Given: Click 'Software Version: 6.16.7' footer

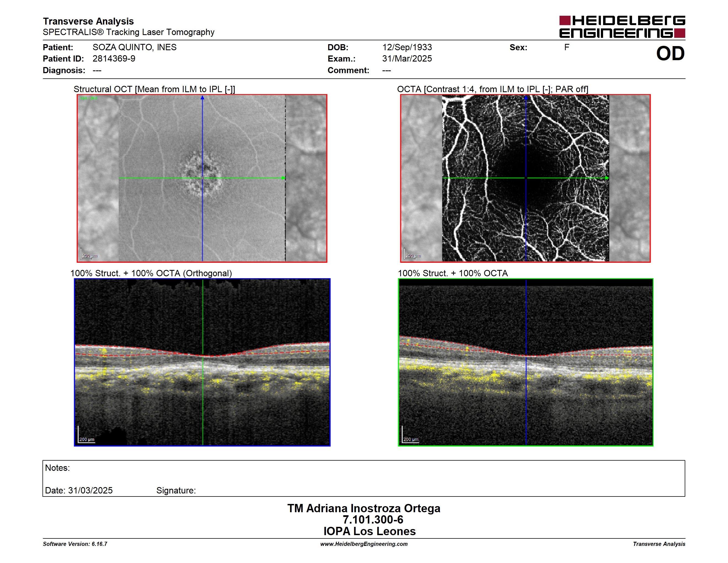Looking at the screenshot, I should [75, 544].
